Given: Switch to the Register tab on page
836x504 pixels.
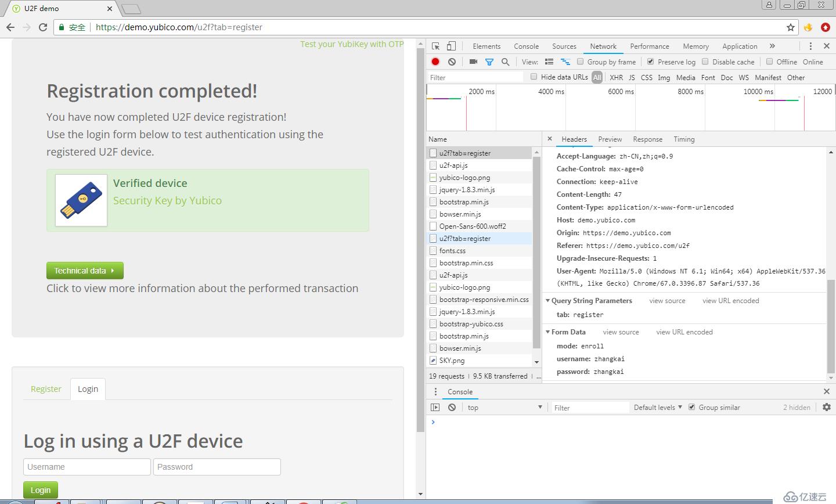Looking at the screenshot, I should (46, 389).
